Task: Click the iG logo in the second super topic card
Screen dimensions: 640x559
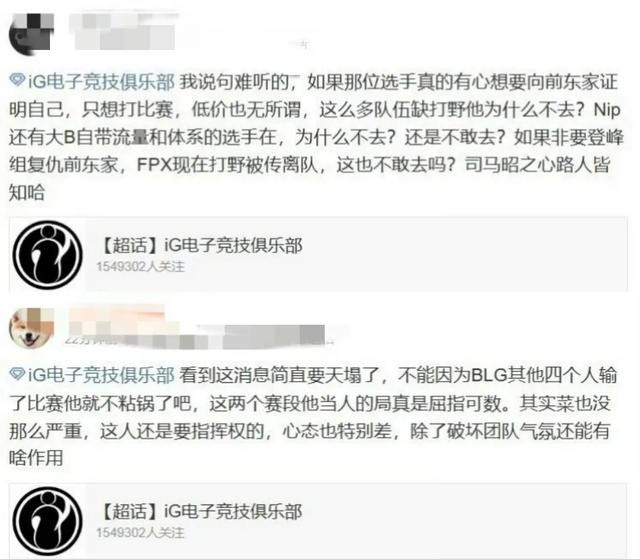Action: (x=48, y=521)
